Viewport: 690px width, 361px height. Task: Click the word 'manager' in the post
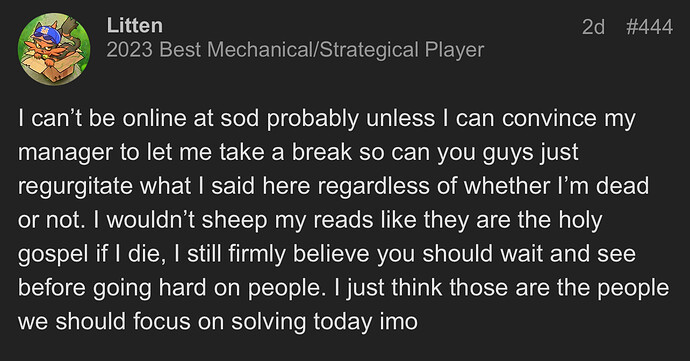click(x=65, y=153)
